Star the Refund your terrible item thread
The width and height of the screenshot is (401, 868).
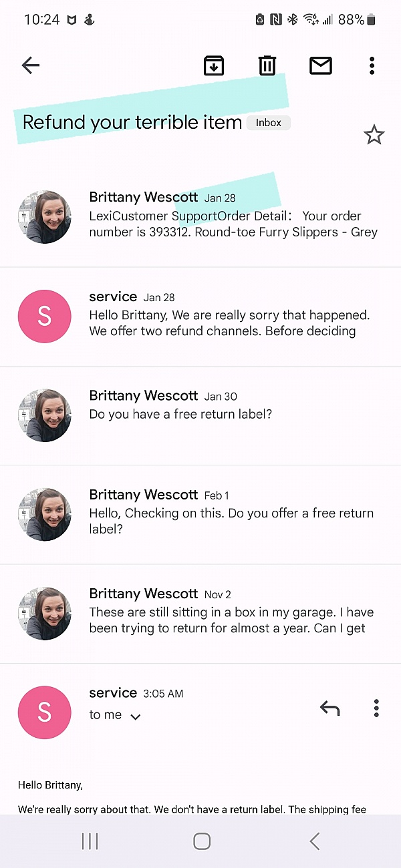[374, 136]
